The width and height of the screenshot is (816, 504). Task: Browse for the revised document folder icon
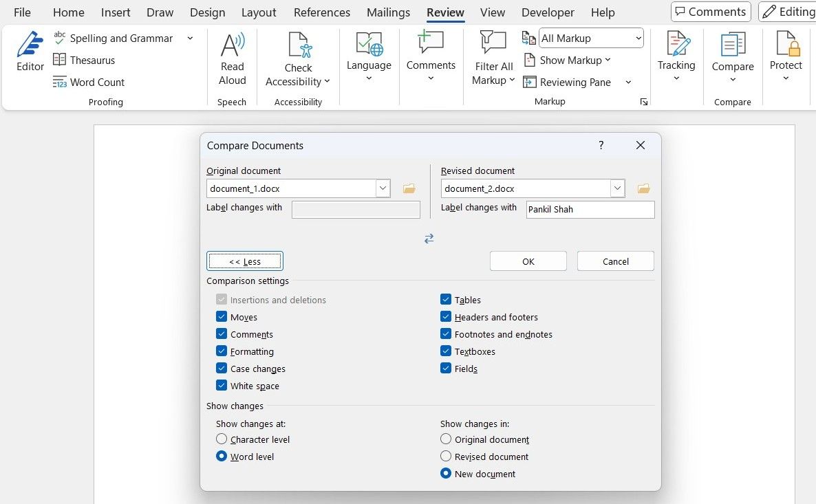pos(644,188)
